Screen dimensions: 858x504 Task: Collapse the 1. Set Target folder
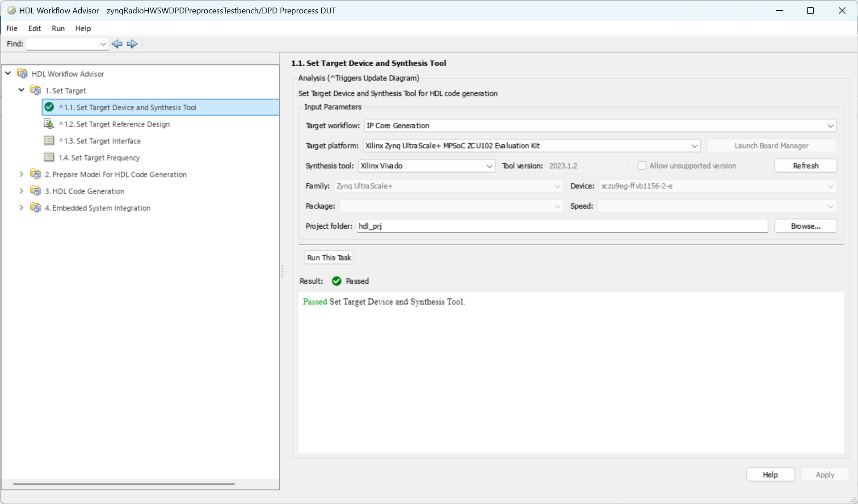coord(21,90)
